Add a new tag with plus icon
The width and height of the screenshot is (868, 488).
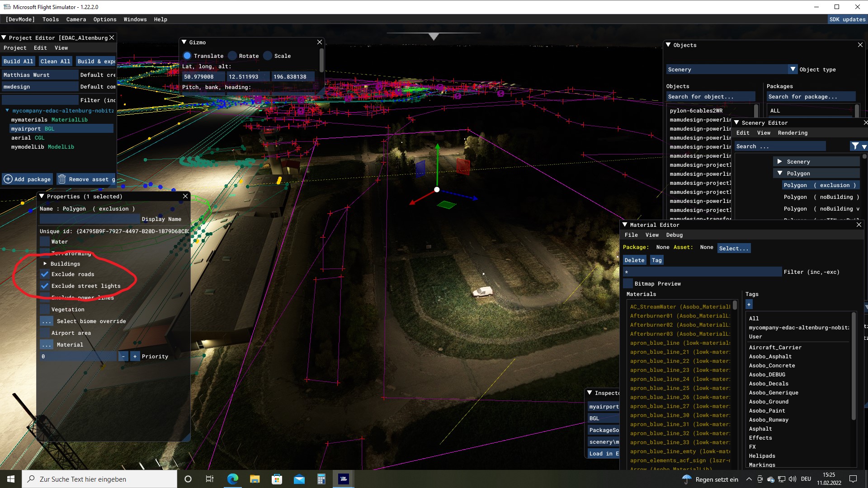(749, 305)
